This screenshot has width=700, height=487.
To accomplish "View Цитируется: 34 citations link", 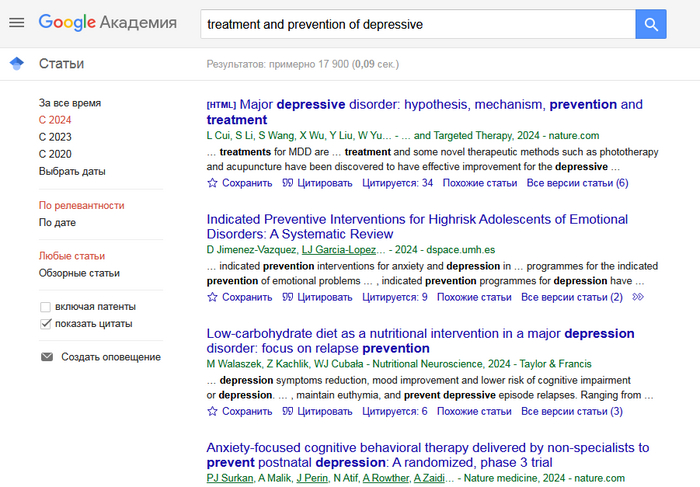I will [397, 183].
